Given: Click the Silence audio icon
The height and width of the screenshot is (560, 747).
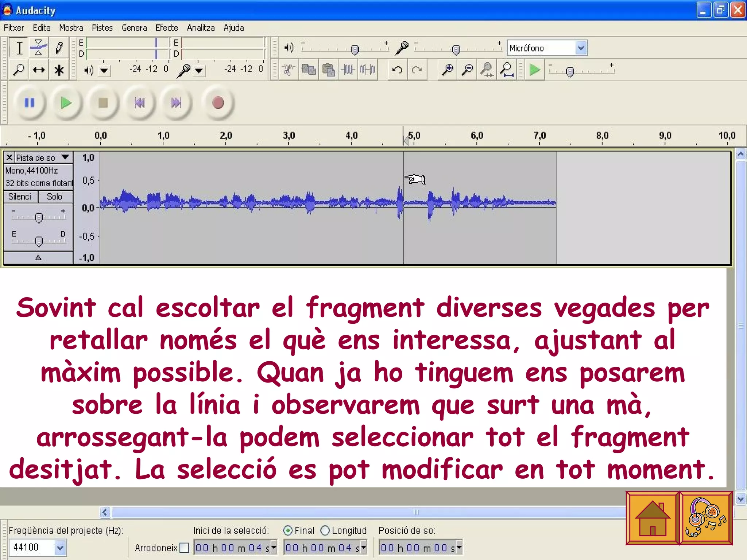Looking at the screenshot, I should tap(367, 69).
